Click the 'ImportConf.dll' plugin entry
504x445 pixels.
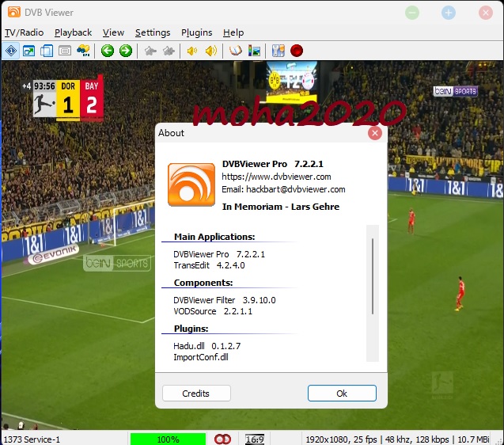coord(201,357)
